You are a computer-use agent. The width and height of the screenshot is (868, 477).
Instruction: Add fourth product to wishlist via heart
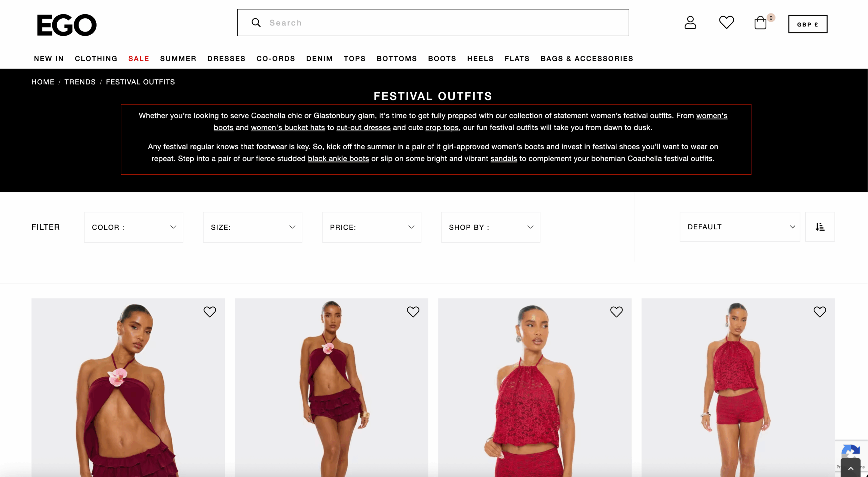820,312
